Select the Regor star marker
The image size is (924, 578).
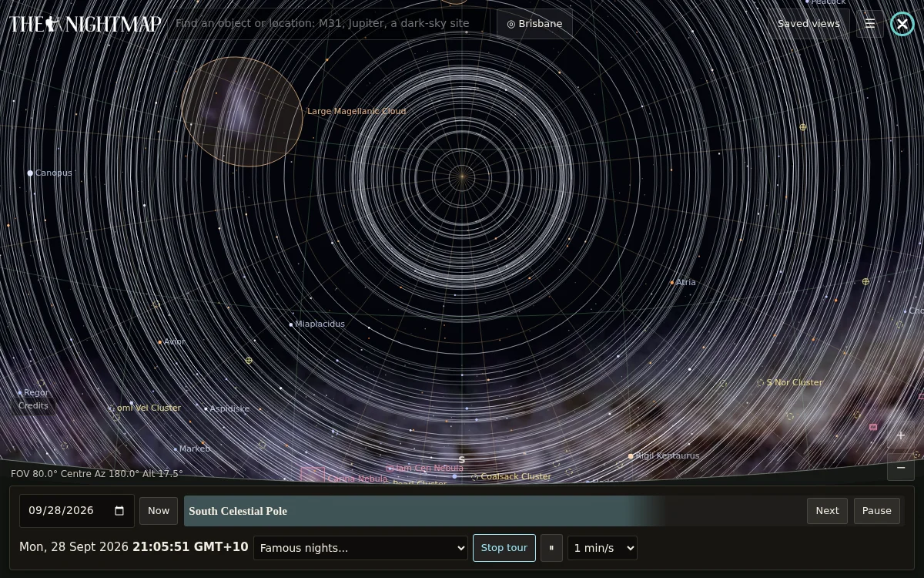pos(20,393)
